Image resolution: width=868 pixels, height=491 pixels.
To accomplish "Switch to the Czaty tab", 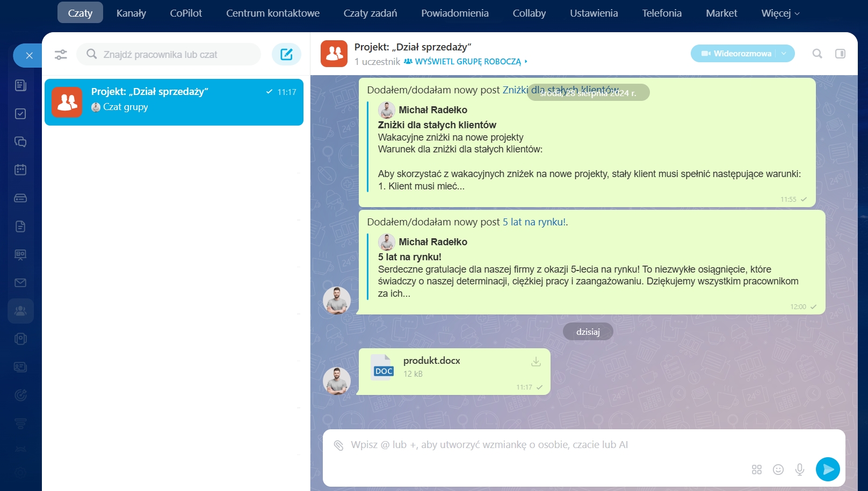I will click(x=80, y=13).
